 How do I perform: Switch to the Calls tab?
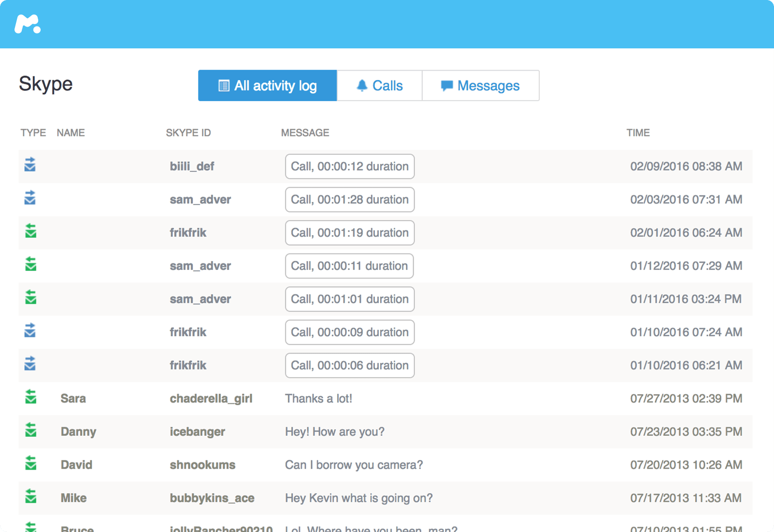379,86
